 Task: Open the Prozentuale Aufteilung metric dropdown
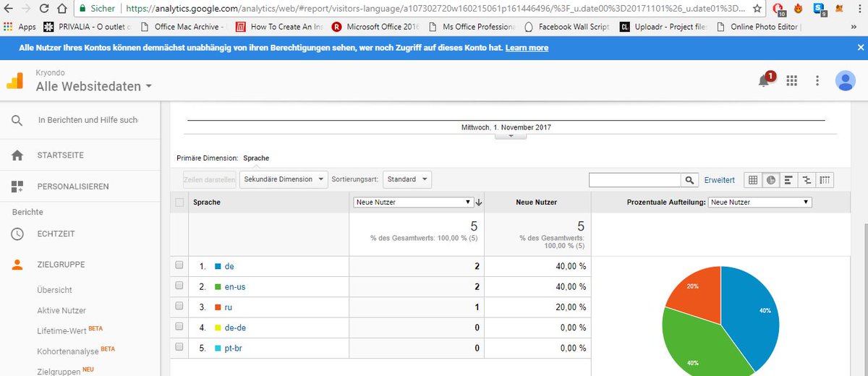pyautogui.click(x=759, y=202)
